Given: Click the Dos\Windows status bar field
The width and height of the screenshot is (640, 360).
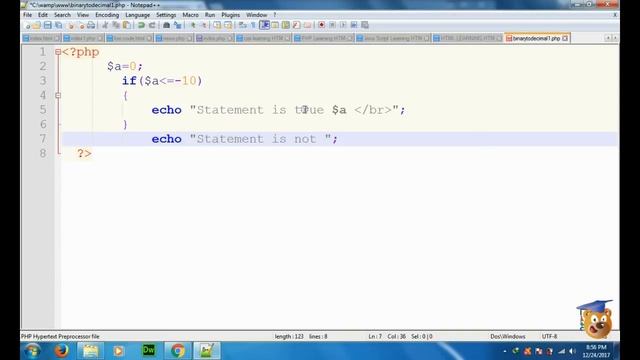Looking at the screenshot, I should (508, 336).
